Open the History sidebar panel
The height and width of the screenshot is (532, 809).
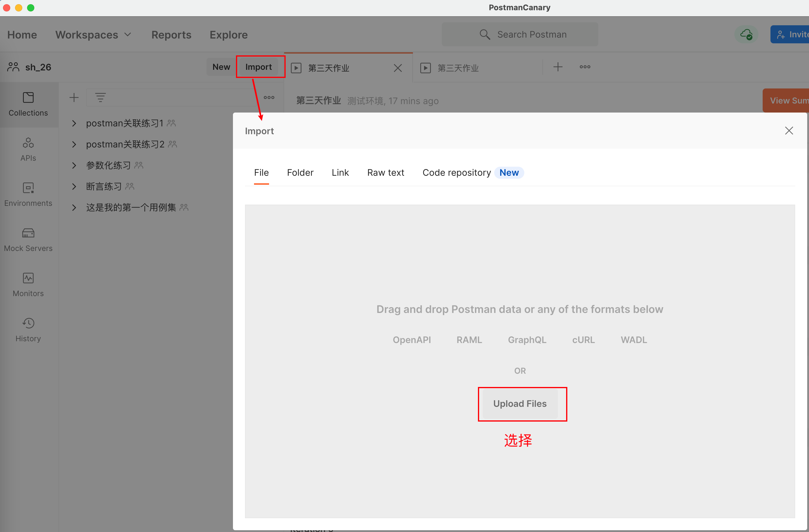click(x=28, y=330)
